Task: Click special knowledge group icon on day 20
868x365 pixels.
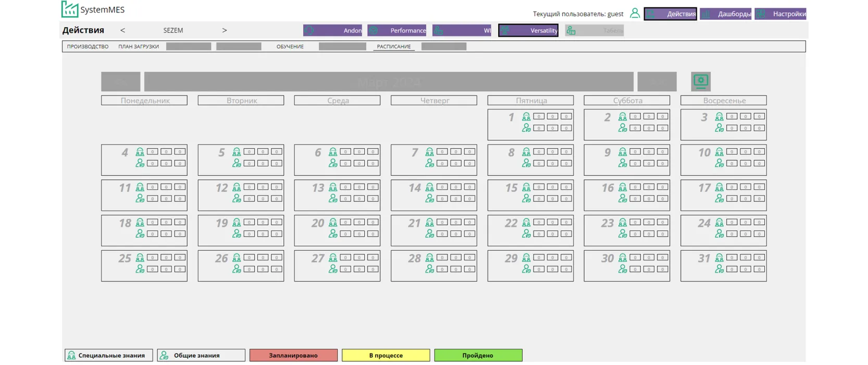Action: pyautogui.click(x=333, y=223)
